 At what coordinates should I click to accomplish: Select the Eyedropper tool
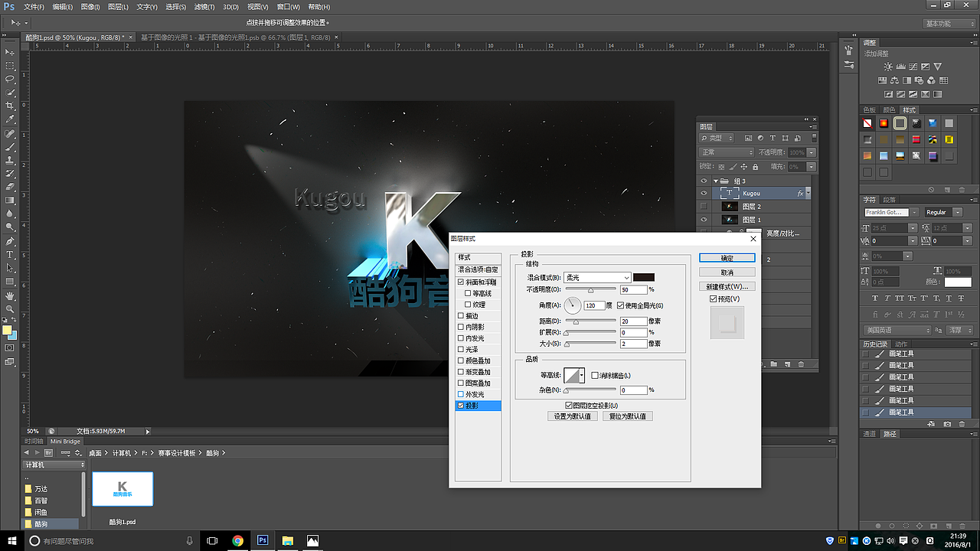[10, 119]
